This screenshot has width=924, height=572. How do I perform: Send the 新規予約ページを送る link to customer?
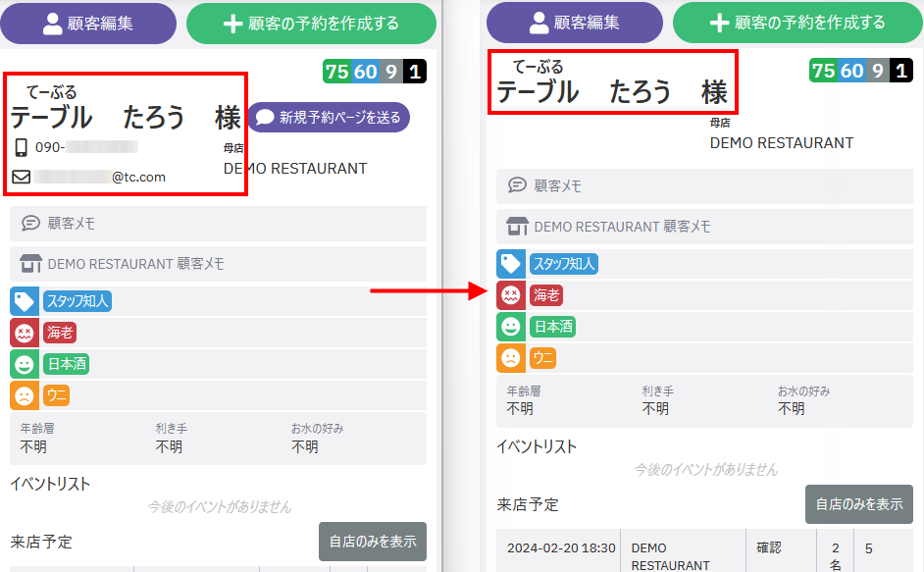coord(329,117)
